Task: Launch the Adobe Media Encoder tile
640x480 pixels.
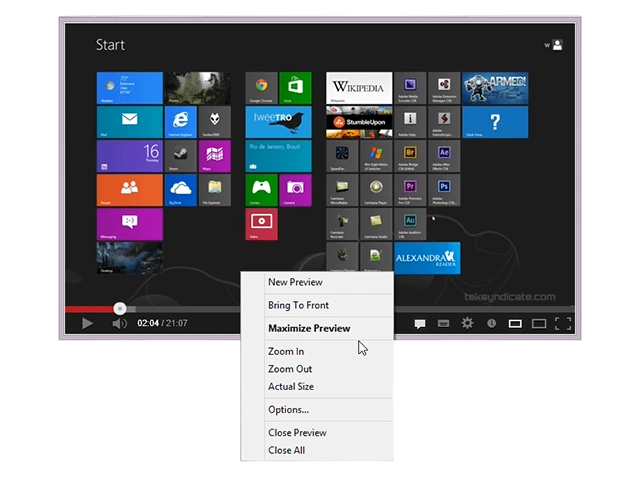Action: [x=410, y=88]
